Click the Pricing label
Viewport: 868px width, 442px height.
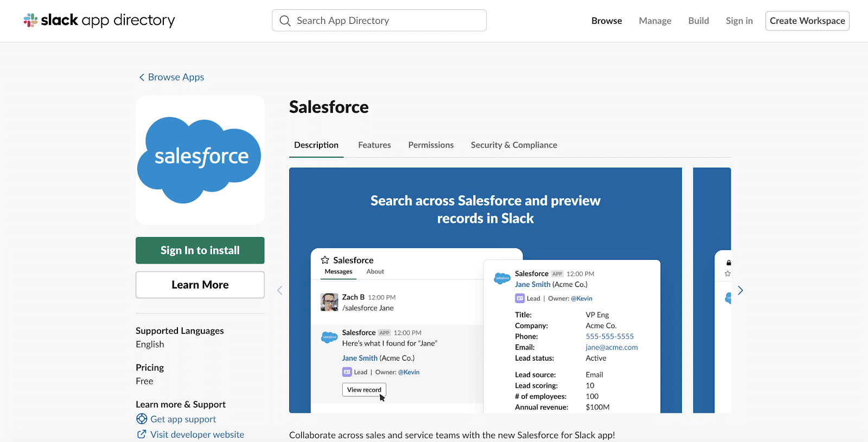click(150, 368)
